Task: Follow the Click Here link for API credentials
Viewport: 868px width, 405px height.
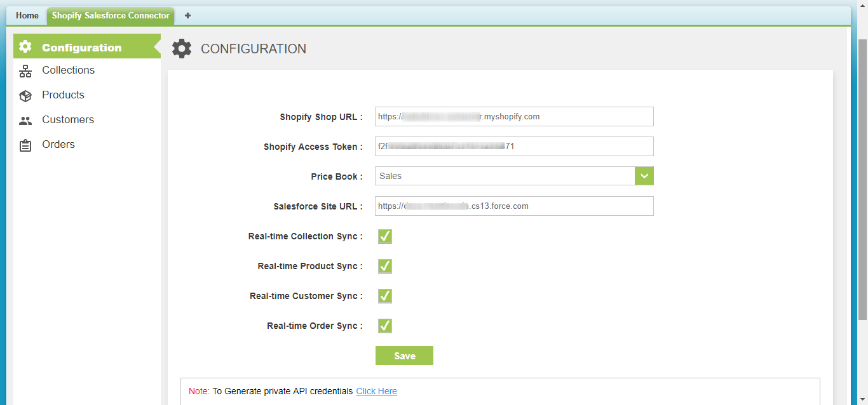Action: 376,391
